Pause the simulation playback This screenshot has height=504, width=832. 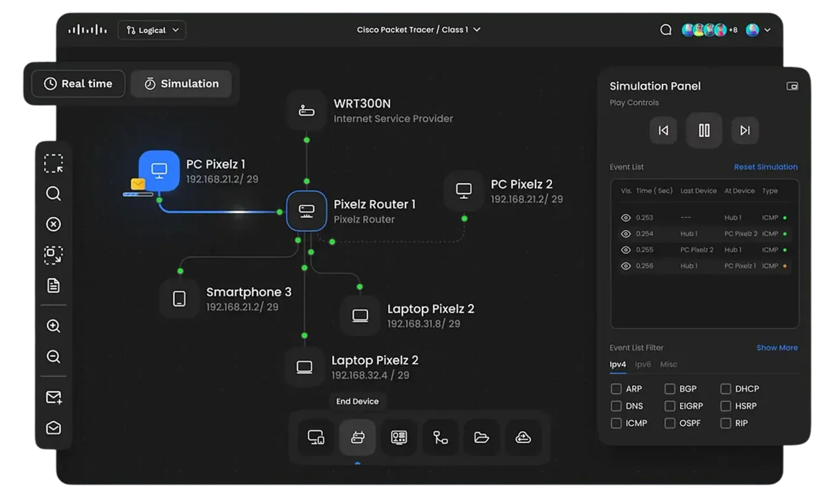tap(704, 131)
